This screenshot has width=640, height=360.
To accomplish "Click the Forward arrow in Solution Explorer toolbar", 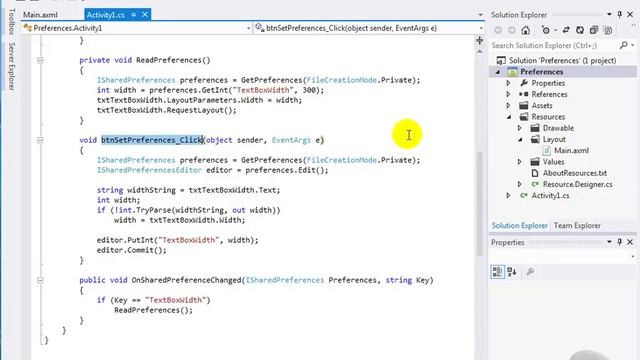I will point(512,30).
